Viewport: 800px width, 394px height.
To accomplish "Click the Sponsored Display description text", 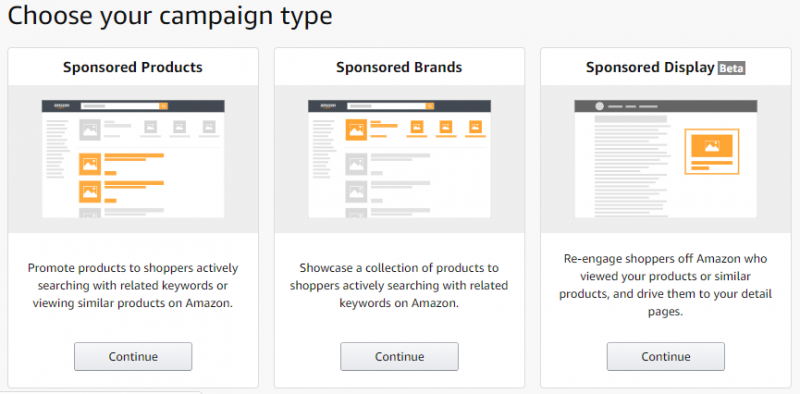I will [665, 285].
